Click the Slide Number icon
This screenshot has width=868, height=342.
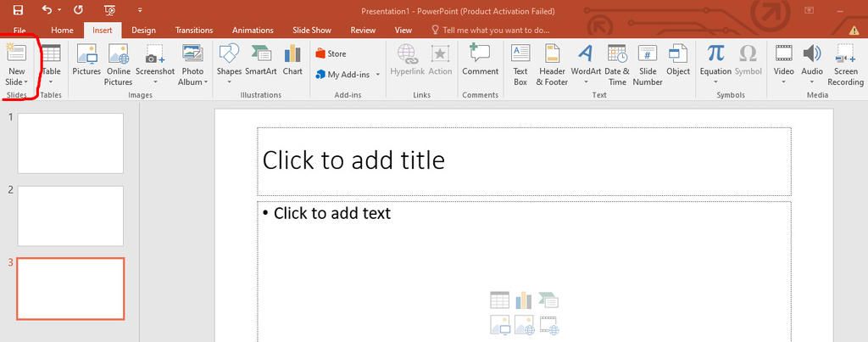tap(648, 64)
